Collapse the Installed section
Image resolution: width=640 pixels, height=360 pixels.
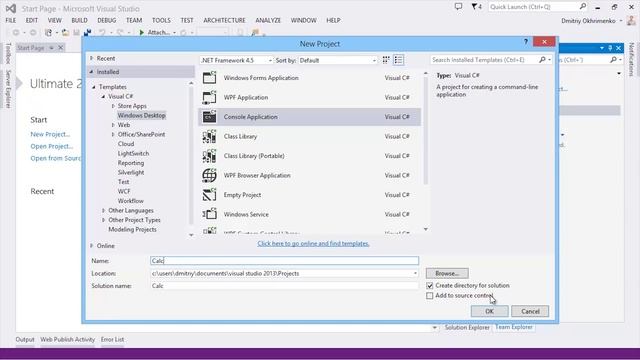click(x=91, y=72)
